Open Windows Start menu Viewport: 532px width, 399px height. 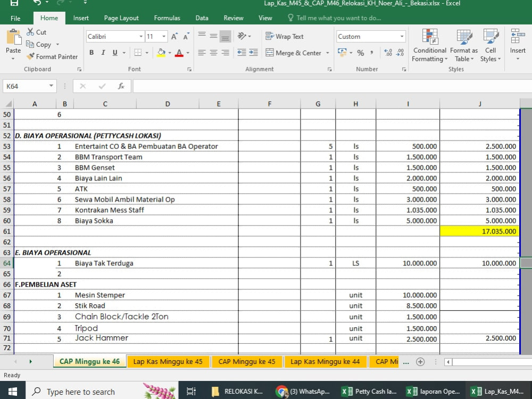[13, 391]
